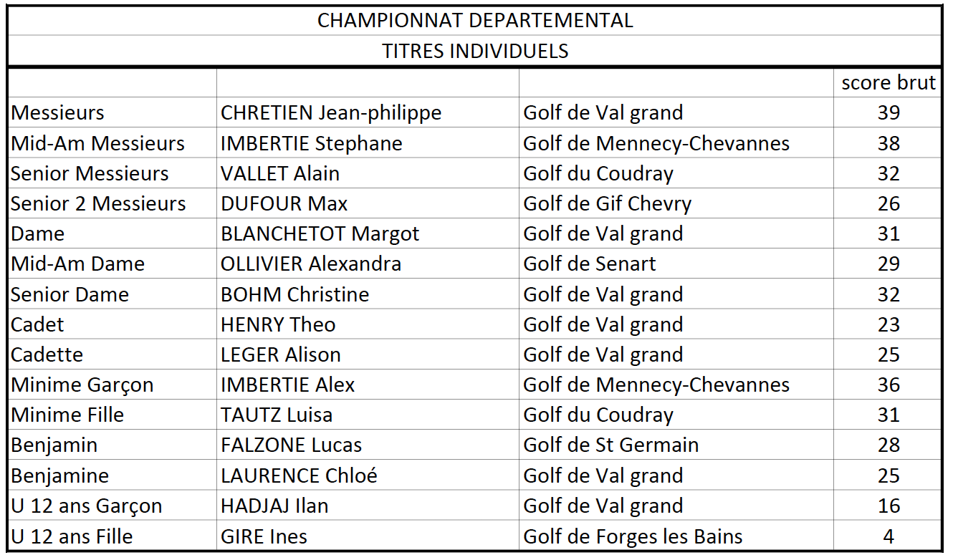Click the HENRY Theo cell
The height and width of the screenshot is (560, 953).
(278, 325)
